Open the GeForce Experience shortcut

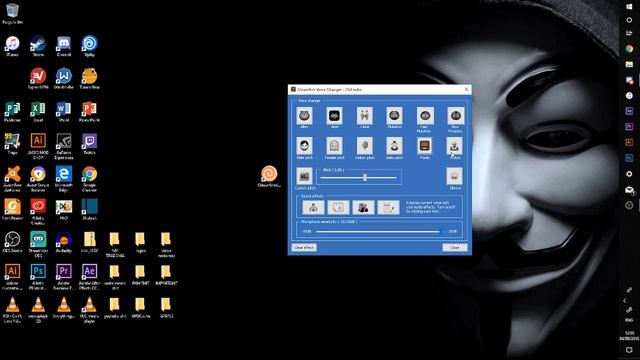coord(64,146)
